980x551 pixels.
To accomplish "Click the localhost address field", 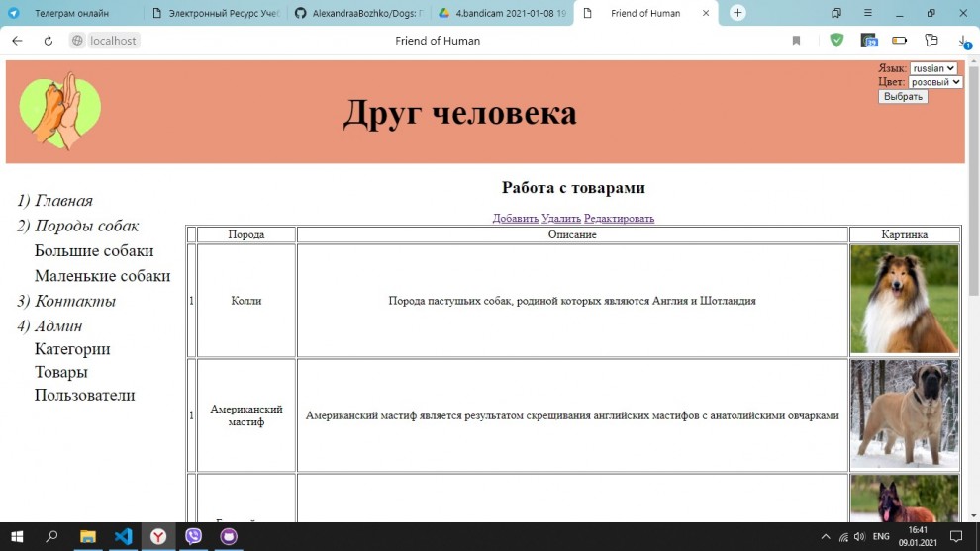I will pyautogui.click(x=113, y=41).
